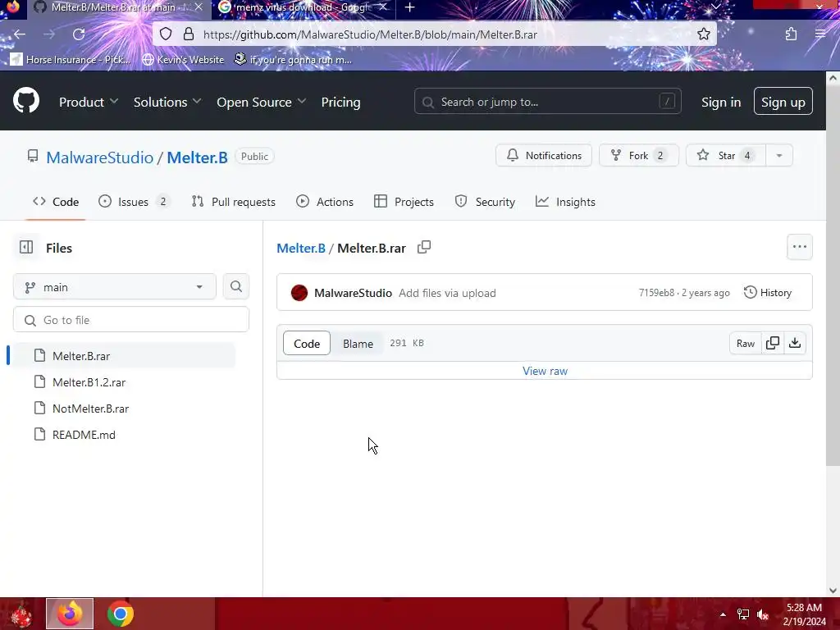Click the Melter.B breadcrumb link
Image resolution: width=840 pixels, height=630 pixels.
point(300,248)
